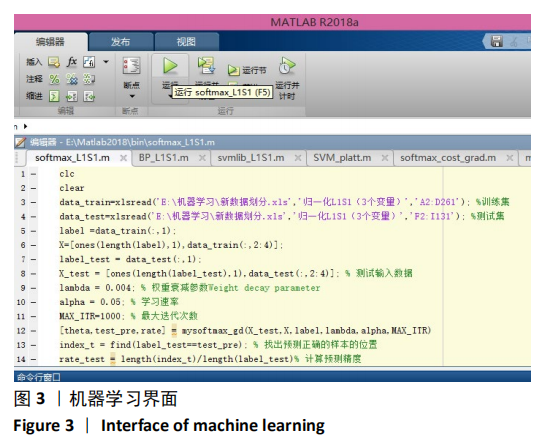The image size is (547, 447).
Task: Click the insert fixed-point data icon
Action: tap(89, 62)
